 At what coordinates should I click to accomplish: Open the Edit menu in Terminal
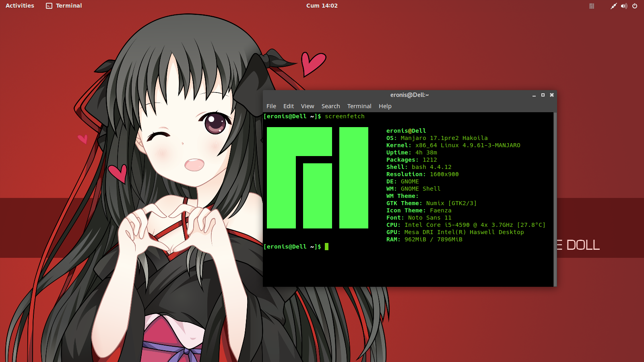click(x=289, y=106)
